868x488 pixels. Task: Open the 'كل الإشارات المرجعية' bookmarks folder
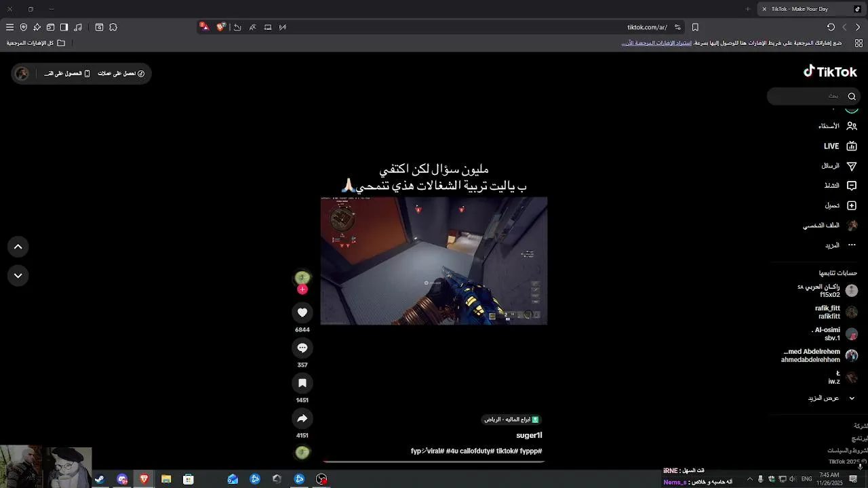(36, 43)
